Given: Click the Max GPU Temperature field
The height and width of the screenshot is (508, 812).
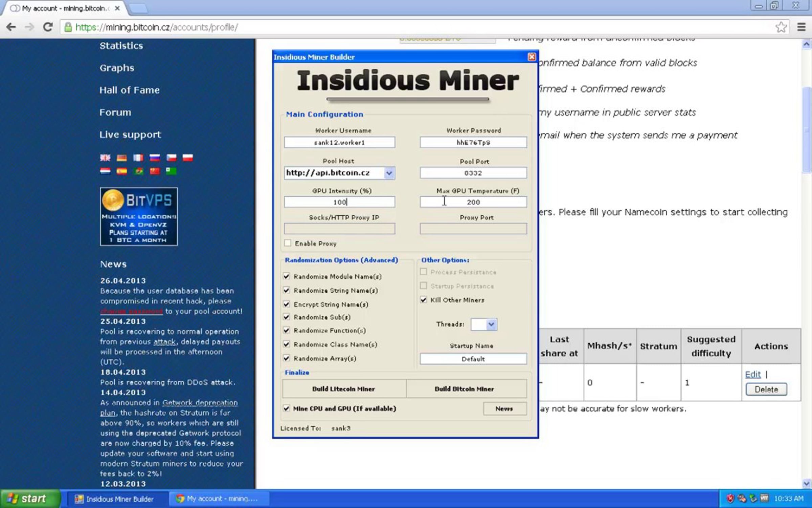Looking at the screenshot, I should (473, 202).
